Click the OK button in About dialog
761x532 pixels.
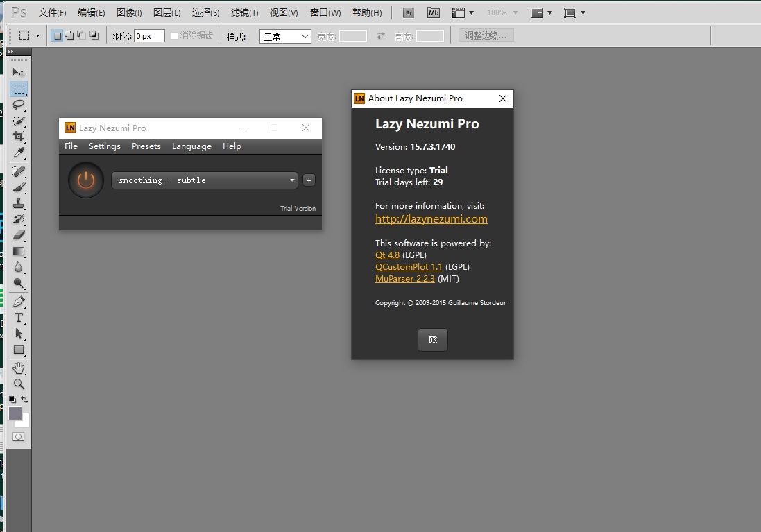click(x=433, y=340)
